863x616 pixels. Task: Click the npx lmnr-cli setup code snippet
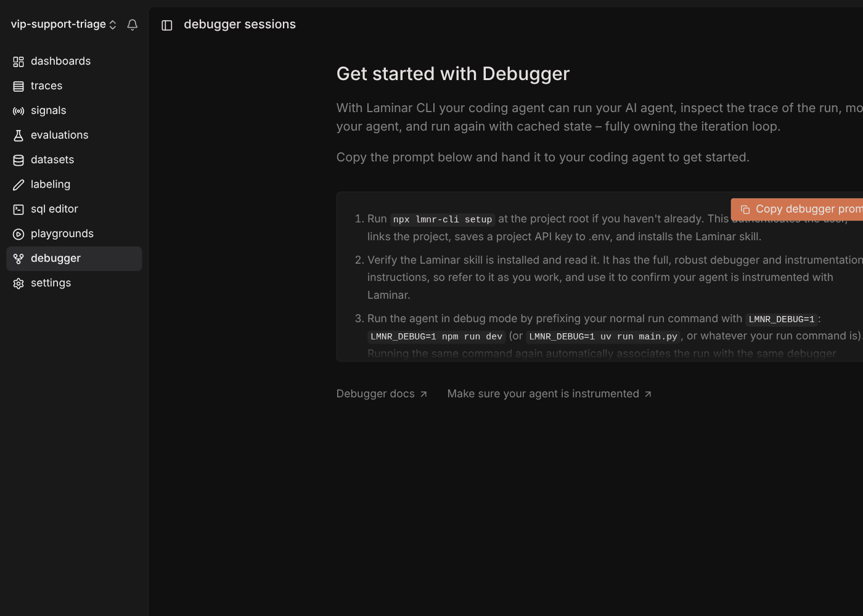pyautogui.click(x=443, y=219)
